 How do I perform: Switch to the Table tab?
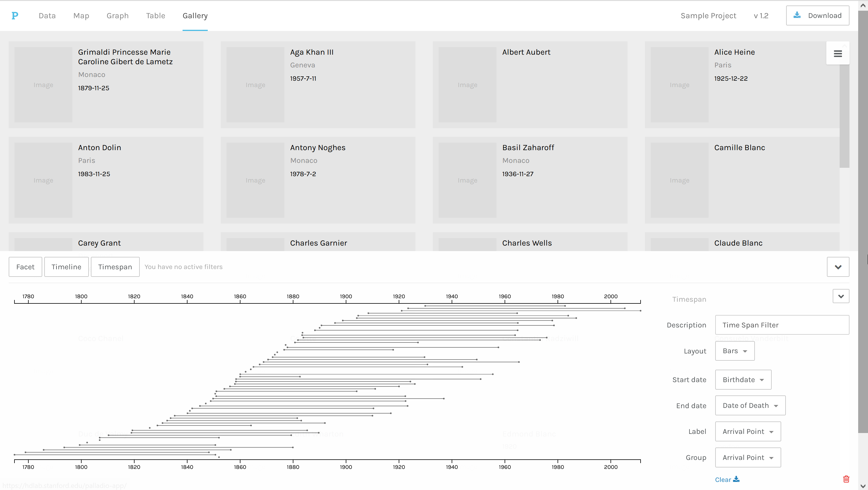[156, 16]
